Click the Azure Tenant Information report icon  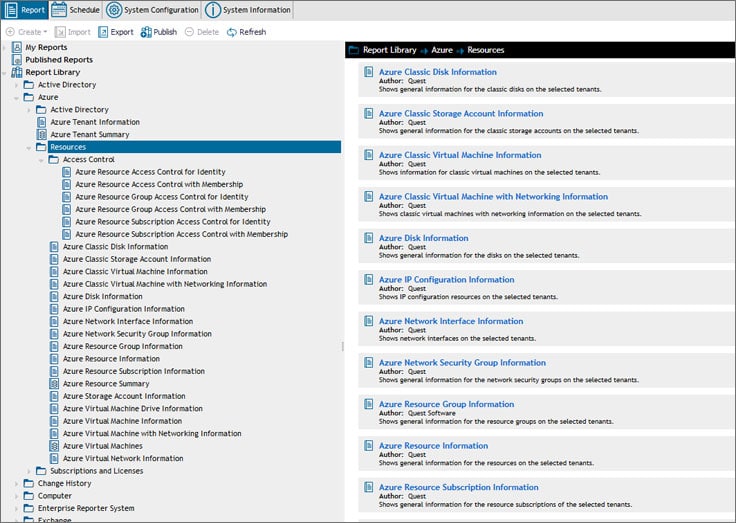[41, 122]
